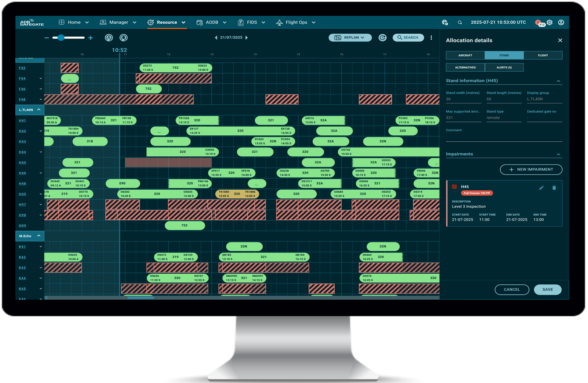Show ALERTS (0) in allocation details
The height and width of the screenshot is (383, 588).
click(504, 67)
